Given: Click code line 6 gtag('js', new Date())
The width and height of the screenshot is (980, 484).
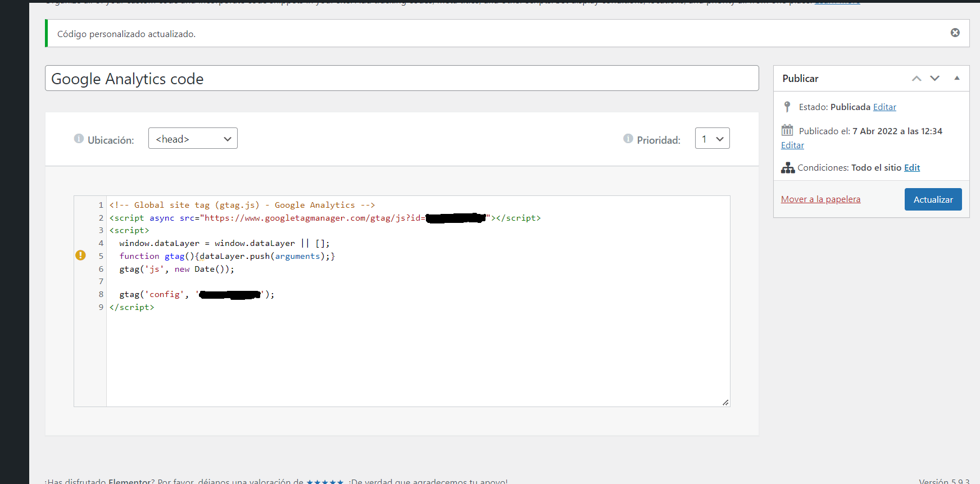Looking at the screenshot, I should click(176, 269).
